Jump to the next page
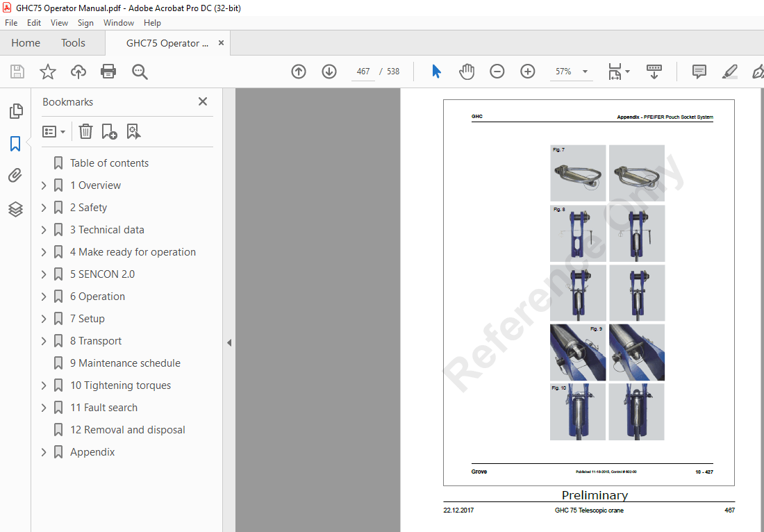The height and width of the screenshot is (532, 764). coord(329,72)
